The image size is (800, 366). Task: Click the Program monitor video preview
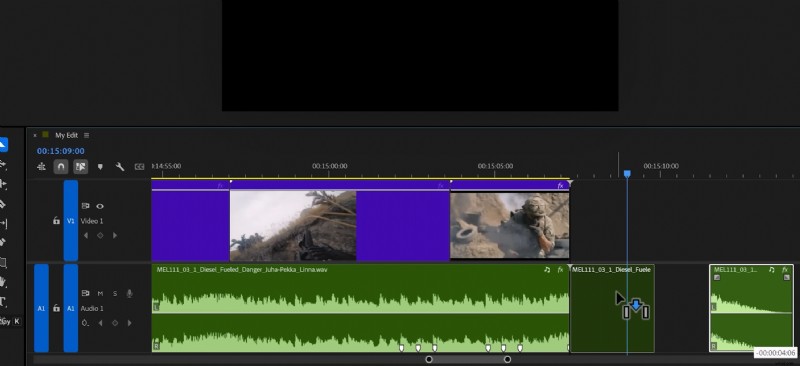(420, 55)
